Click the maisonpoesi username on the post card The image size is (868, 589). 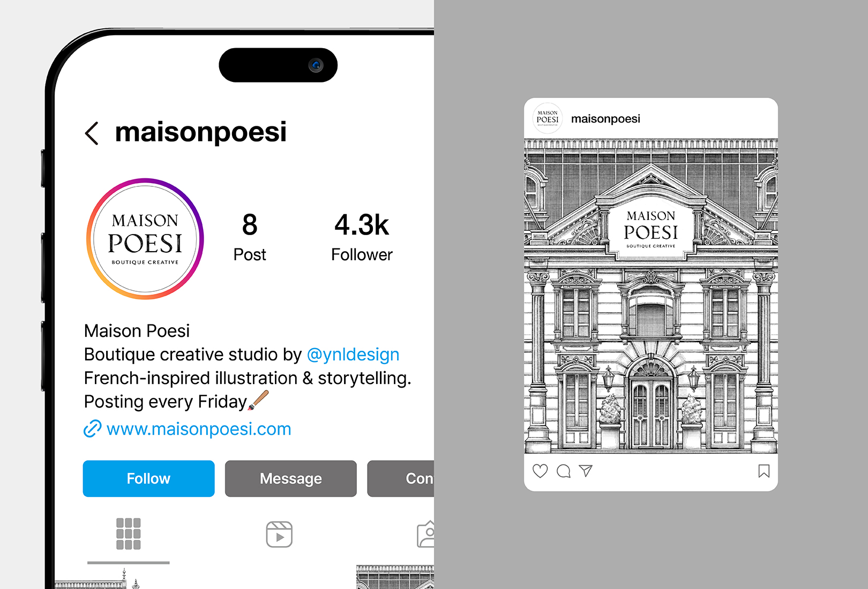tap(605, 119)
